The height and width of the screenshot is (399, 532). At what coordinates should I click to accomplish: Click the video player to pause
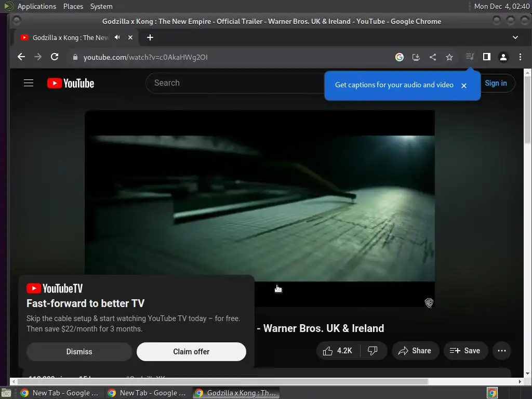click(x=260, y=208)
